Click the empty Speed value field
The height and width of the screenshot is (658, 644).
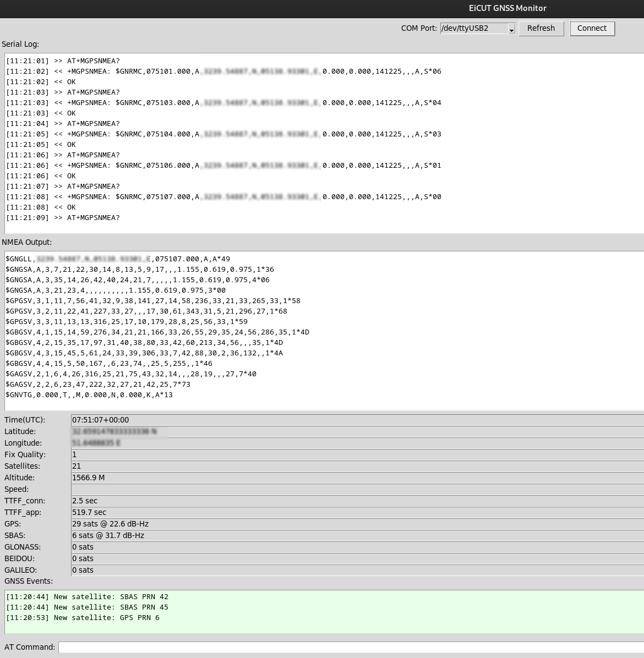pyautogui.click(x=220, y=489)
